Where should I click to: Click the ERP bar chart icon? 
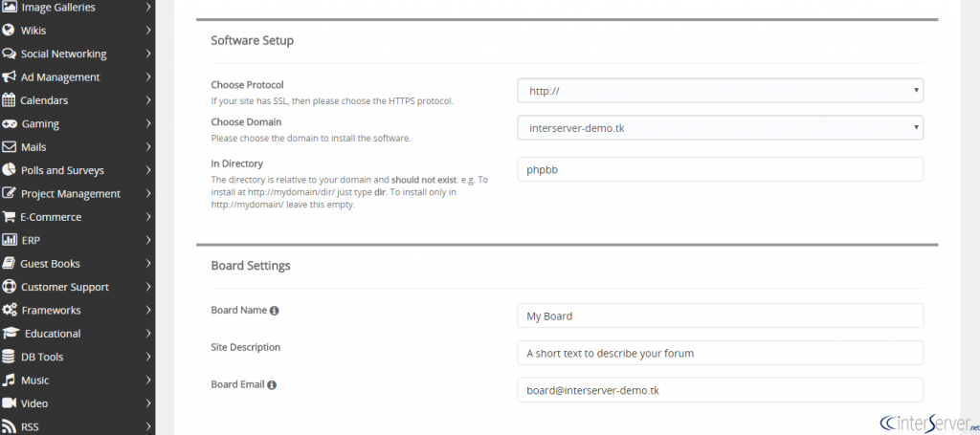(9, 240)
